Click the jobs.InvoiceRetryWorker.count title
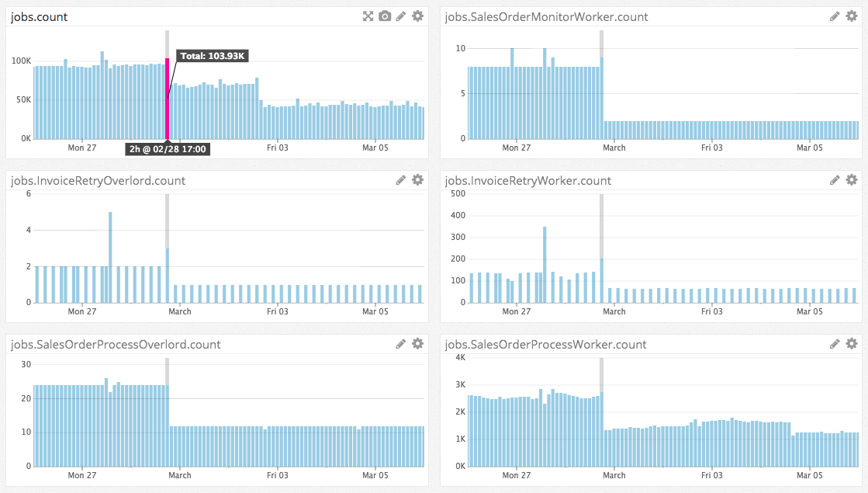 click(528, 181)
